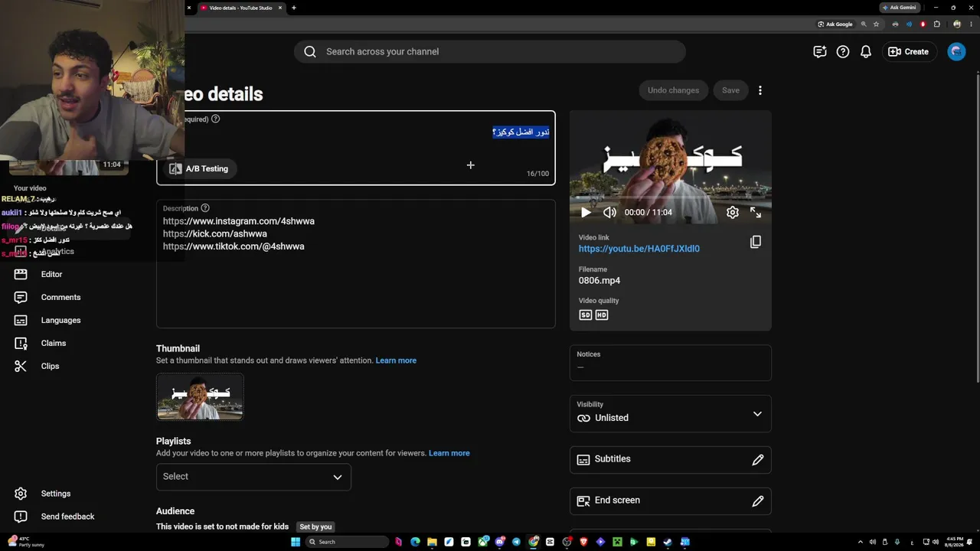Open the Playlists Select dropdown
Image resolution: width=980 pixels, height=551 pixels.
[253, 477]
